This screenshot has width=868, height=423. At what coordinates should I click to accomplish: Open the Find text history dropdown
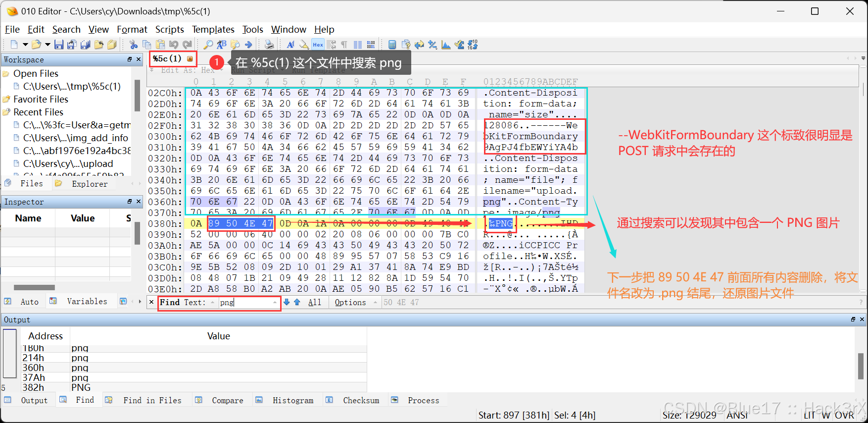pos(275,302)
